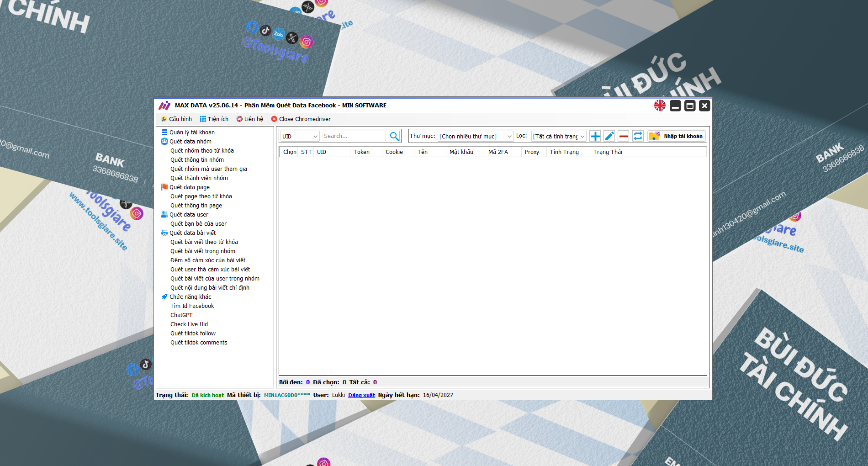Open the Cấu hình menu
868x466 pixels.
point(176,119)
